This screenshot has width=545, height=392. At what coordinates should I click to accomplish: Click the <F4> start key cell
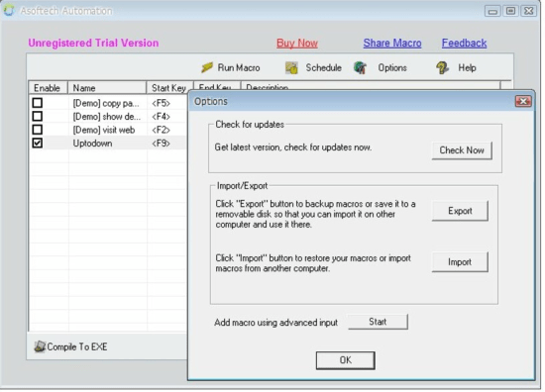(x=161, y=117)
